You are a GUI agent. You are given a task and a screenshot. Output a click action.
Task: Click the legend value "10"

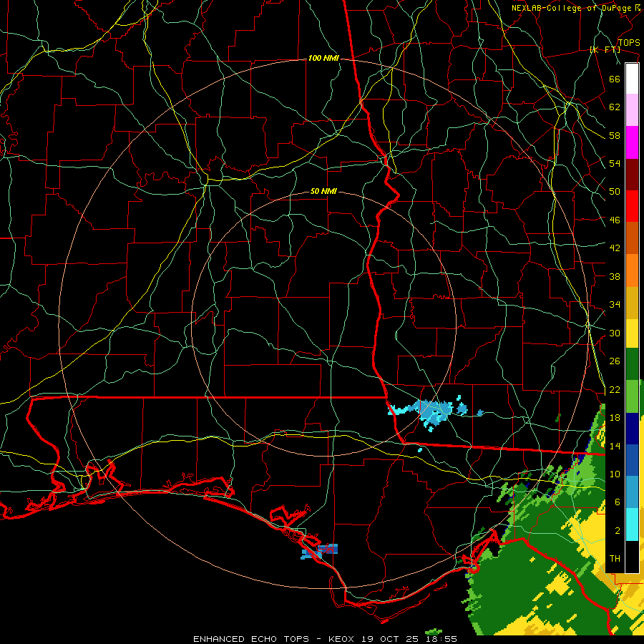click(x=615, y=474)
